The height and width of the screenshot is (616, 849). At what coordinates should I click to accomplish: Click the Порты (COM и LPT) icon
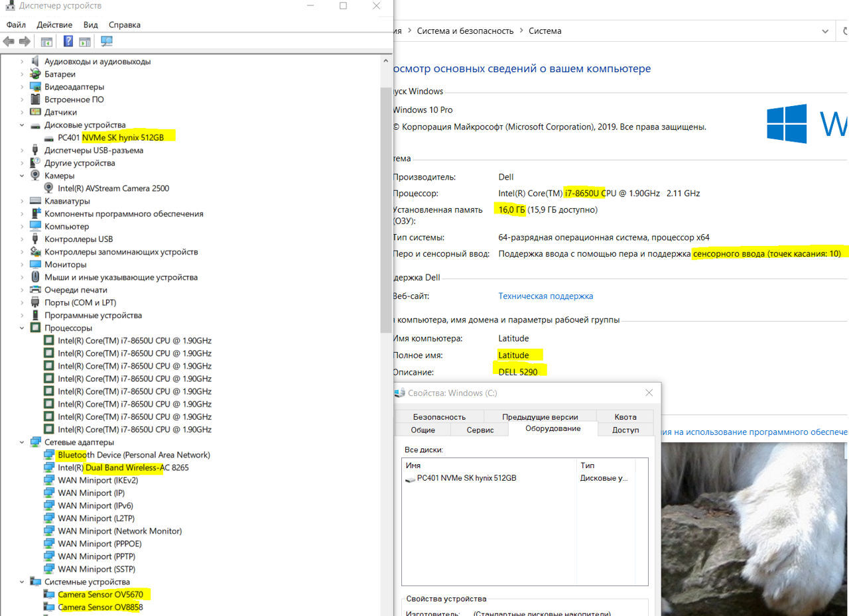[36, 302]
